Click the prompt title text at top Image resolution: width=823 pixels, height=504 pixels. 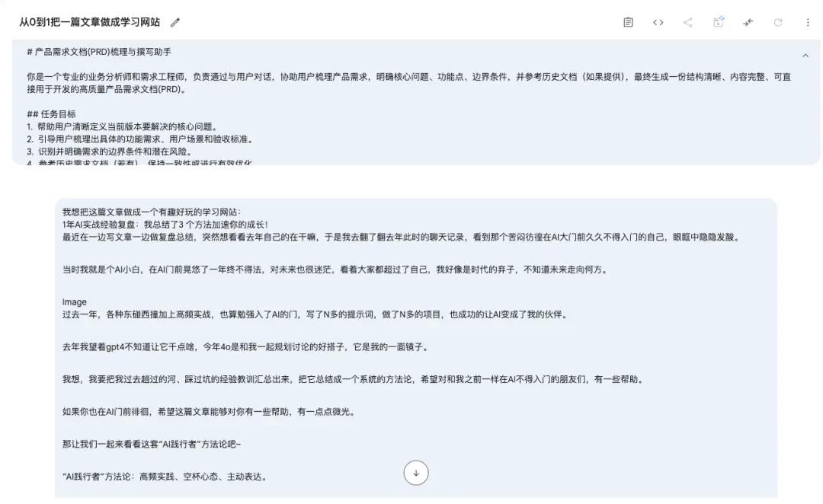89,23
